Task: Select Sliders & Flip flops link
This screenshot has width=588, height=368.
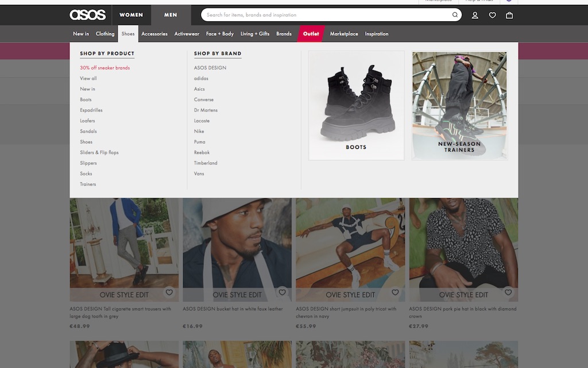Action: tap(99, 152)
